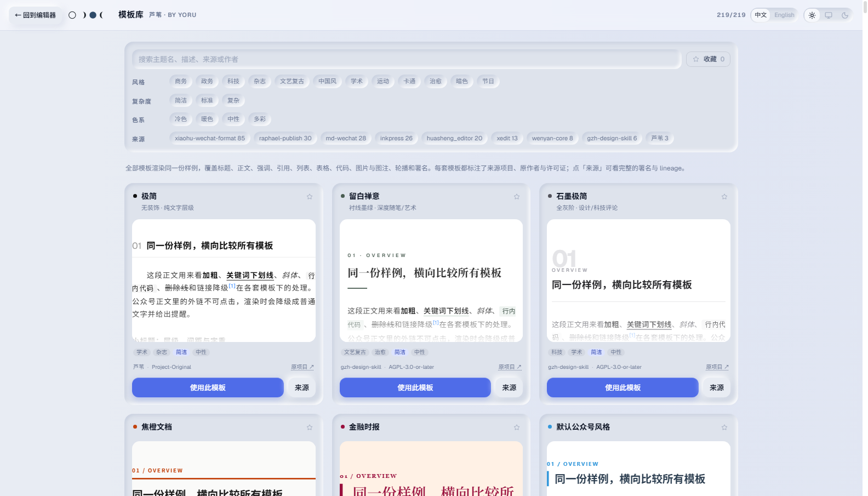Select the system theme monitor icon
Screen dimensions: 868x496
point(829,15)
